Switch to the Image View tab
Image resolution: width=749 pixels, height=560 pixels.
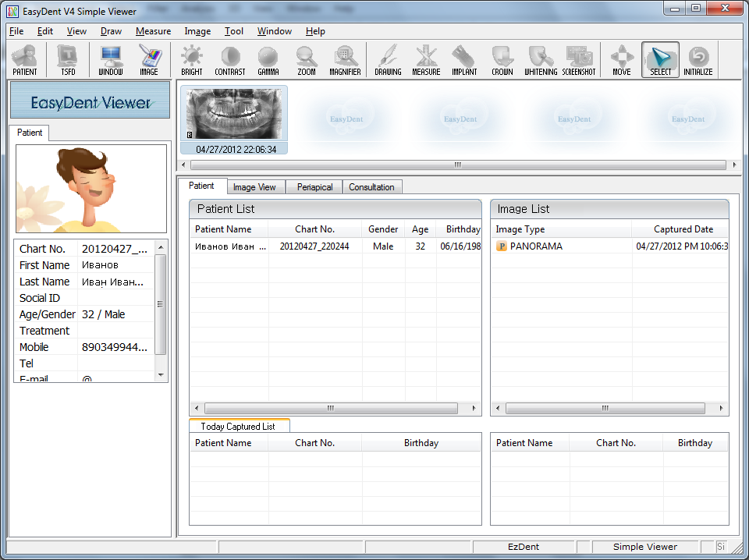coord(254,187)
